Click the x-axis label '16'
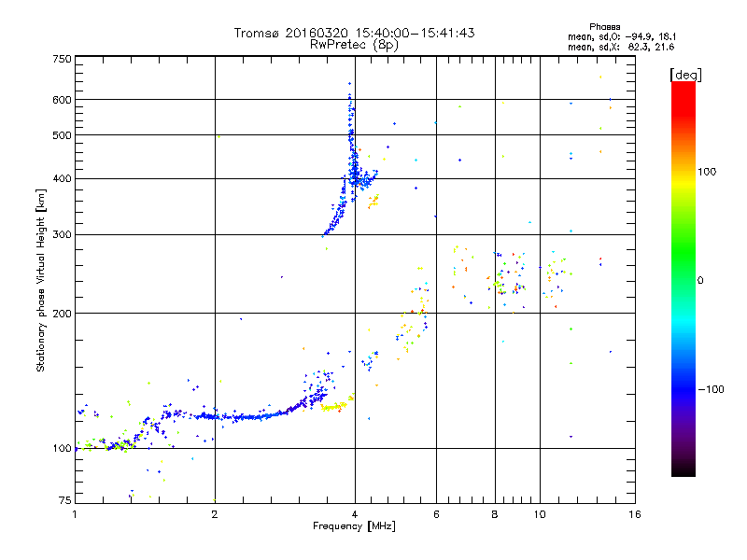This screenshot has width=747, height=560. (635, 514)
